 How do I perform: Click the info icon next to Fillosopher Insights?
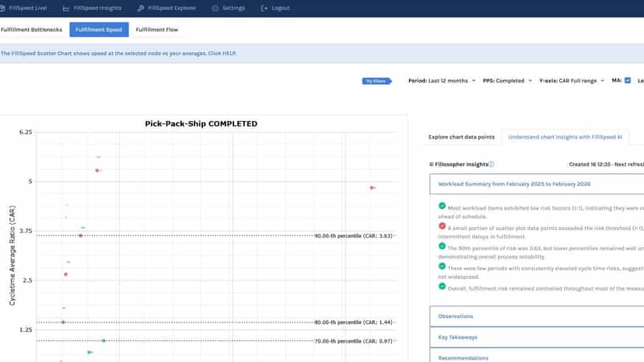point(492,164)
